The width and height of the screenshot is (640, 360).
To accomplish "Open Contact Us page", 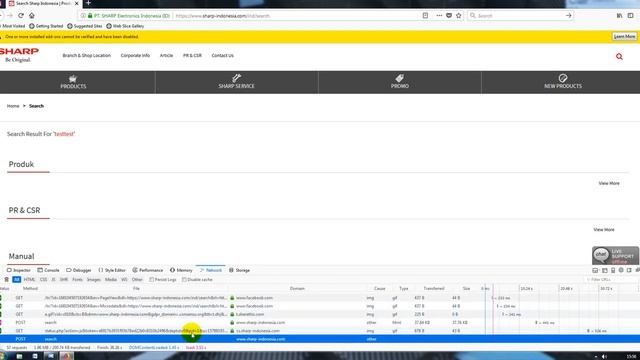I will point(222,56).
